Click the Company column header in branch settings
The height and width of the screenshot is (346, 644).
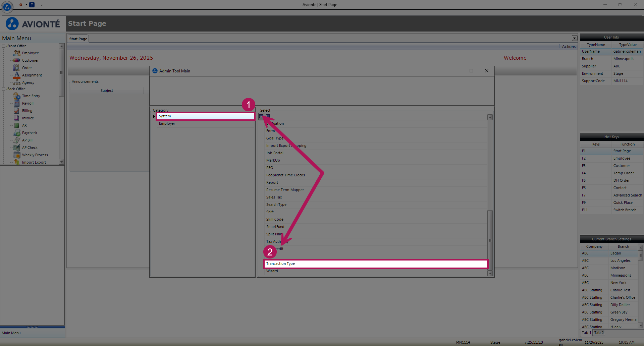coord(594,246)
